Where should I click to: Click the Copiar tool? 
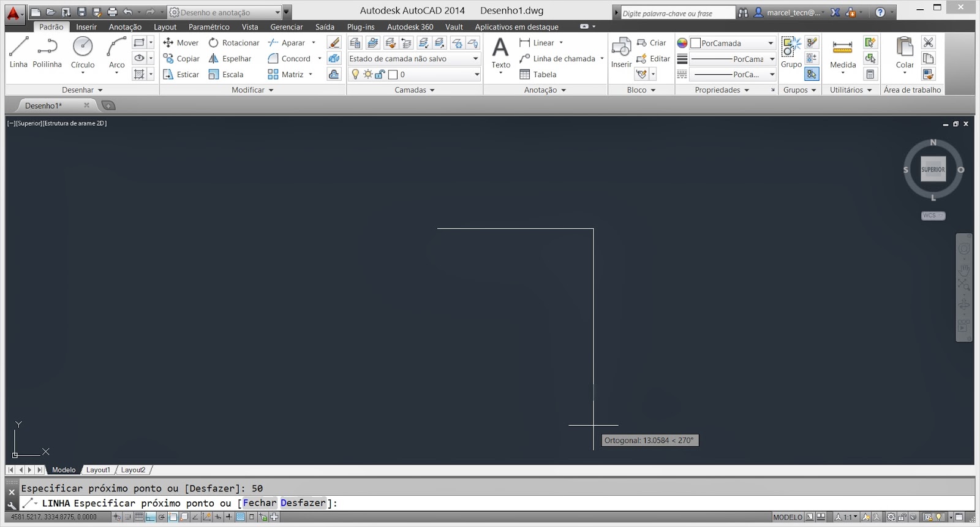click(181, 59)
